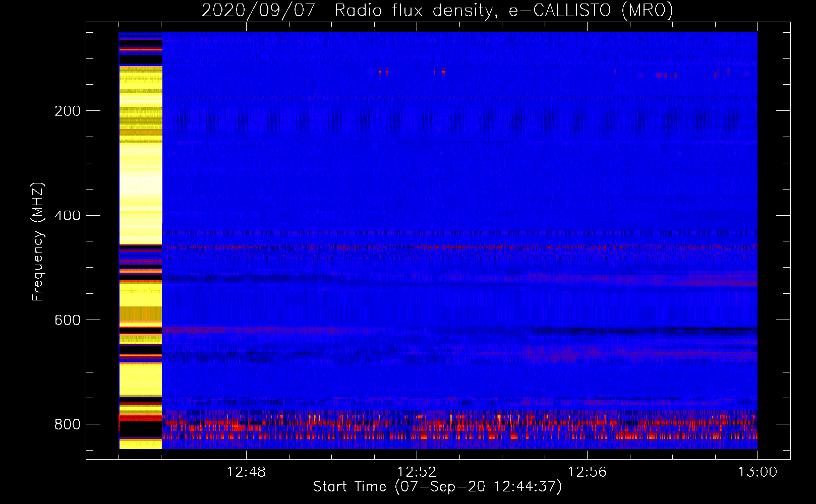The height and width of the screenshot is (504, 816).
Task: Click the 800 frequency tick label
Action: pyautogui.click(x=68, y=424)
